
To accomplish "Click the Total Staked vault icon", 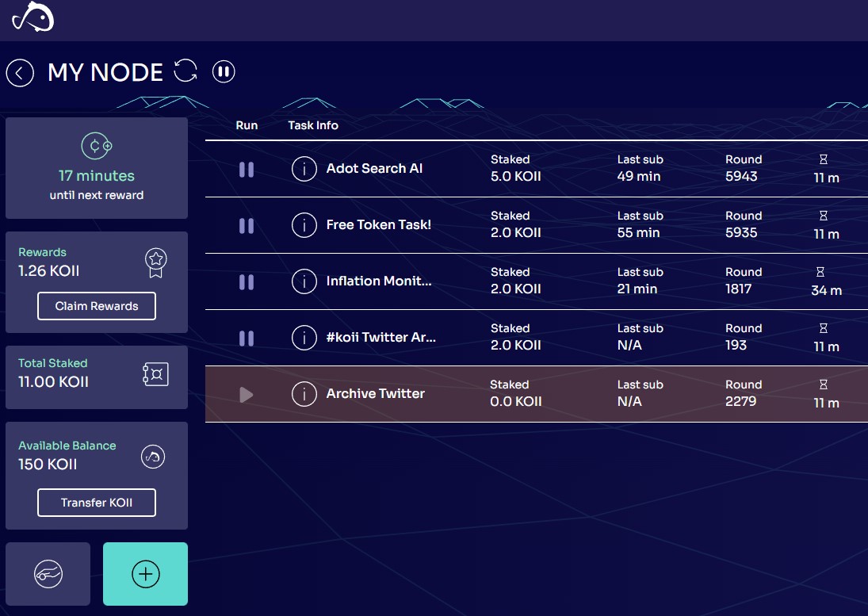I will click(x=155, y=374).
